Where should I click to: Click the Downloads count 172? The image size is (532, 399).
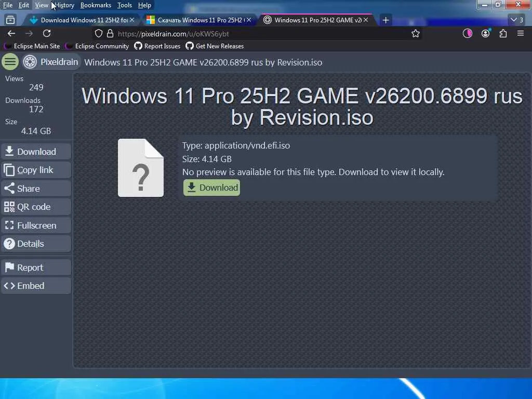click(x=36, y=109)
